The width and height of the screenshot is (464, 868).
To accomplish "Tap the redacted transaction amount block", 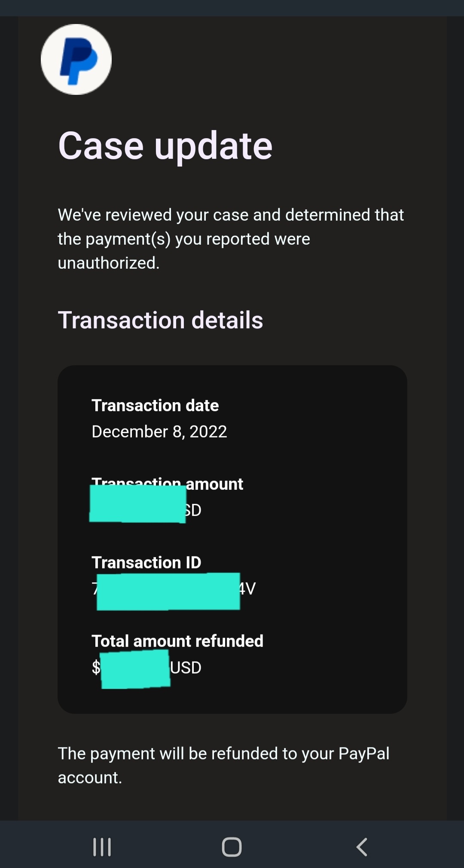I will (137, 504).
